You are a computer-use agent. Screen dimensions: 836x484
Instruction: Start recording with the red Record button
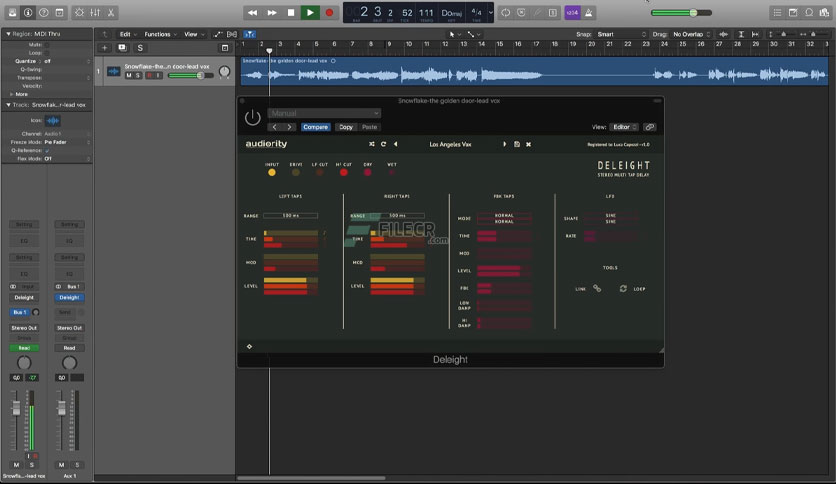click(x=329, y=12)
